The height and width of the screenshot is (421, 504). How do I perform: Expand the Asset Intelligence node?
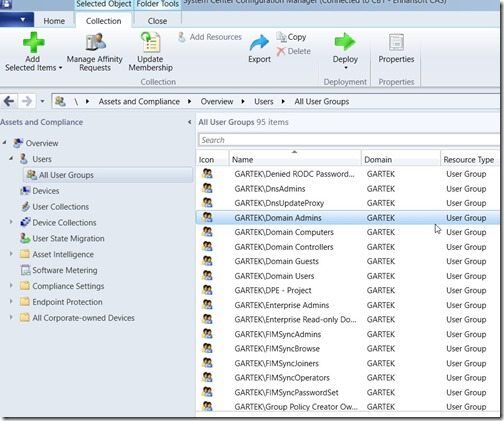(x=11, y=254)
